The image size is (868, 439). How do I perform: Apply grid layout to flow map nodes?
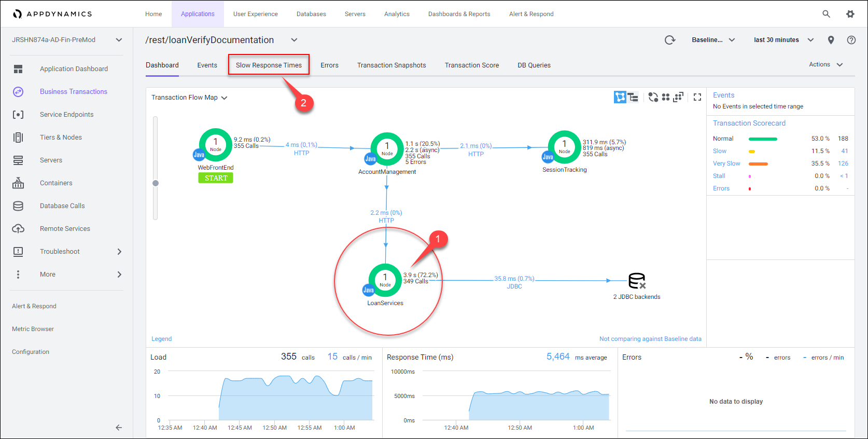pyautogui.click(x=666, y=97)
